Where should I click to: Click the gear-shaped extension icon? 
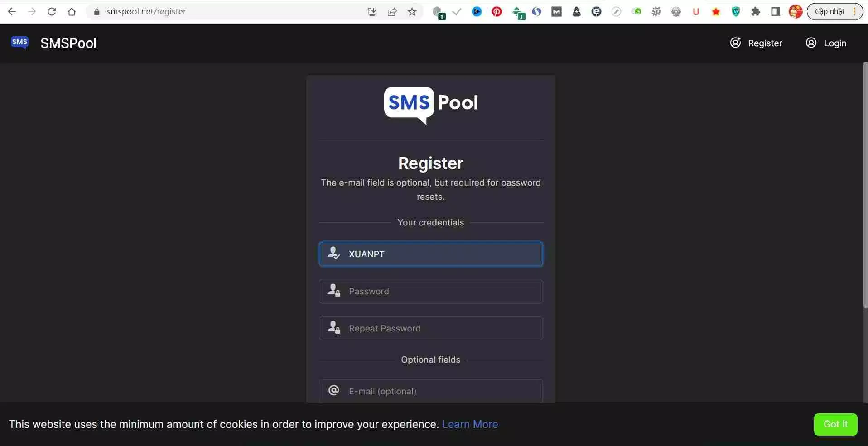(x=676, y=12)
